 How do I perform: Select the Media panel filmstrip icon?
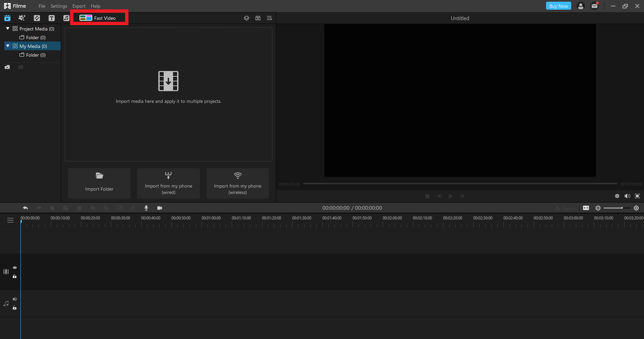click(7, 18)
